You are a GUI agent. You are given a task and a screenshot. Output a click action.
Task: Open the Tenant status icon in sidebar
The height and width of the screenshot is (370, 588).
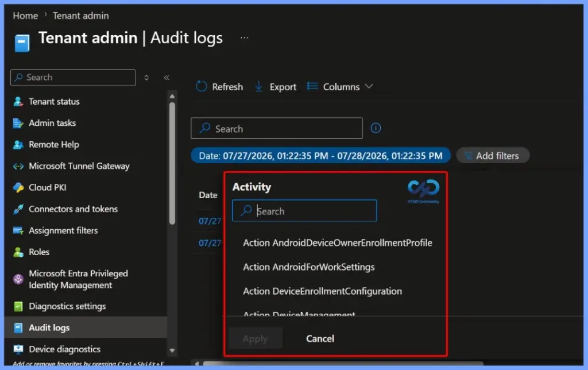[x=18, y=101]
